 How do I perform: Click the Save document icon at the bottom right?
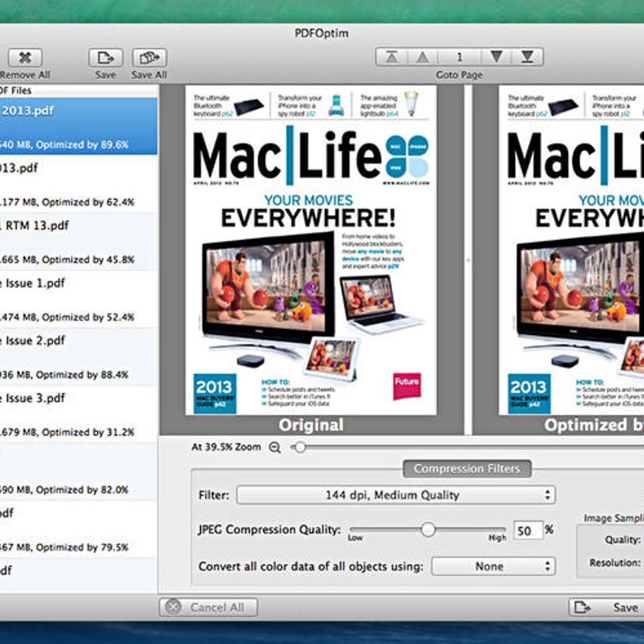coord(581,607)
